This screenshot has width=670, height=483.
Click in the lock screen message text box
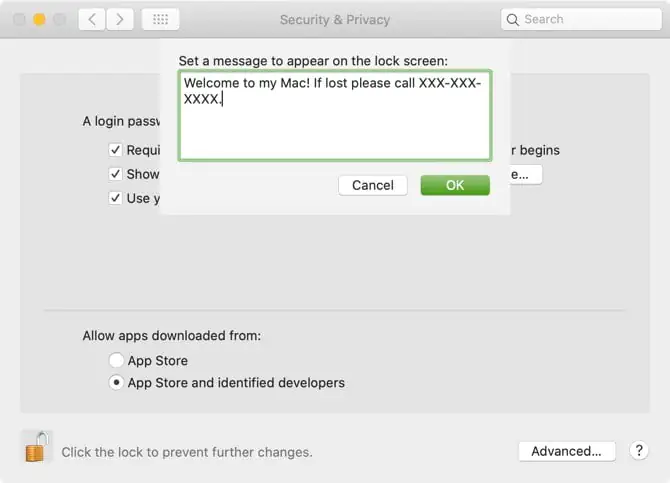[x=335, y=125]
